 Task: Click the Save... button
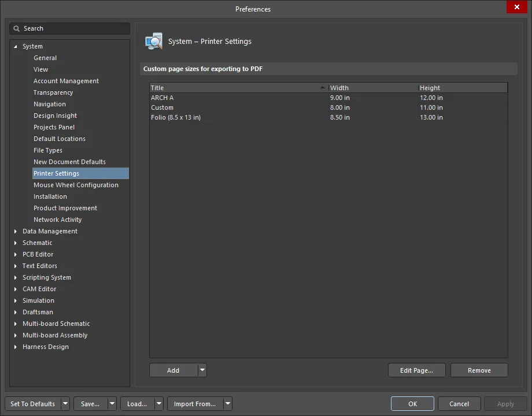(90, 404)
